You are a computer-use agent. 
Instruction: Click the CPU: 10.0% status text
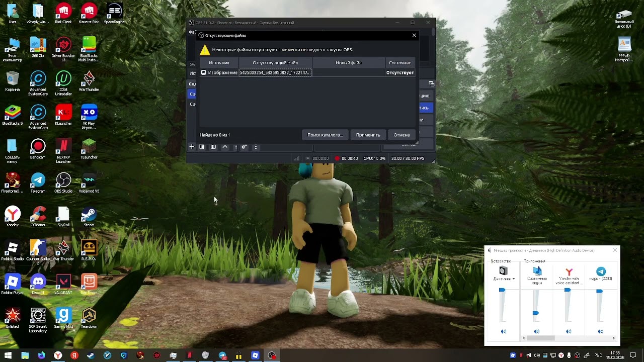pyautogui.click(x=374, y=158)
